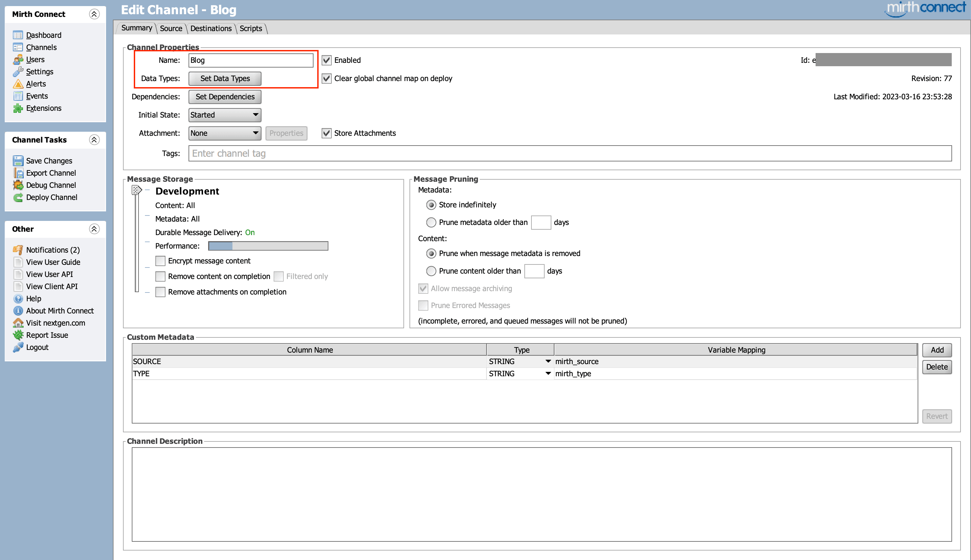Screen dimensions: 971x560
Task: Click the Dashboard icon in the sidebar
Action: (x=18, y=35)
